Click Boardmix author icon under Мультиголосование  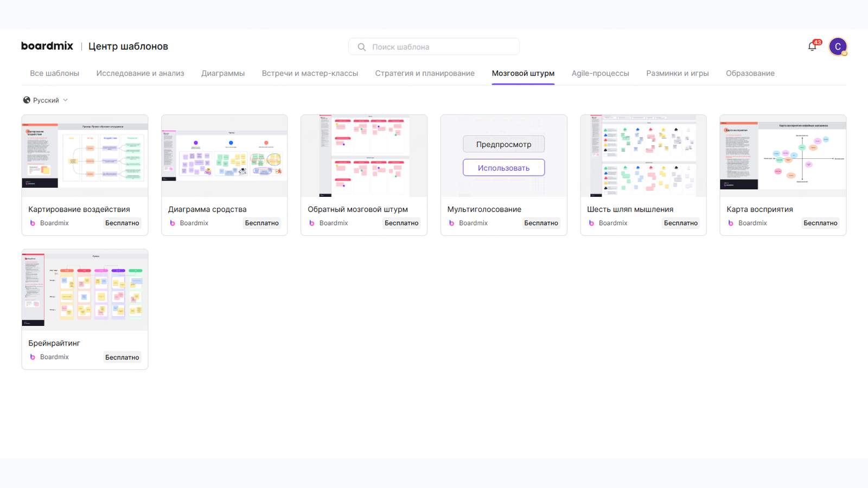451,223
